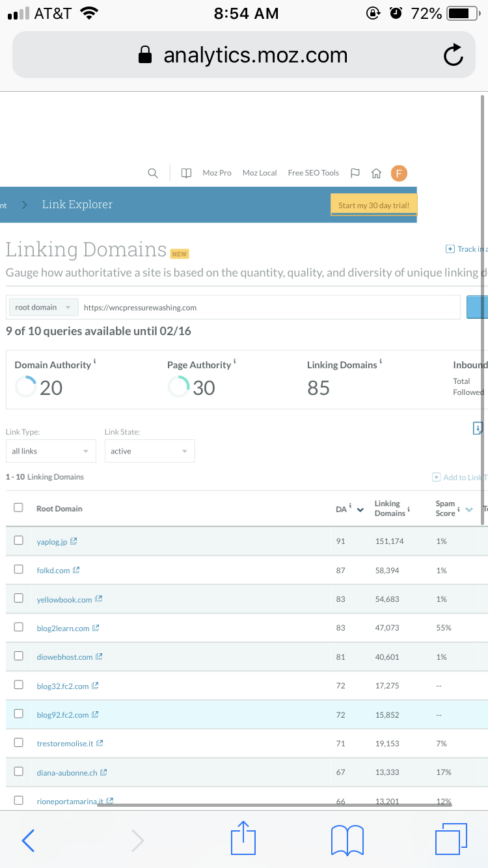The width and height of the screenshot is (488, 868).
Task: Tap Page Authority info icon
Action: 235,361
